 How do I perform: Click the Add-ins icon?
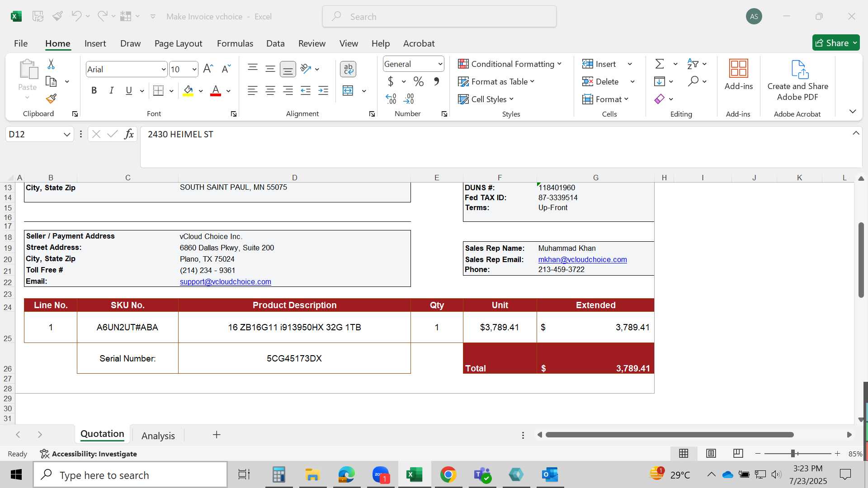click(x=739, y=75)
